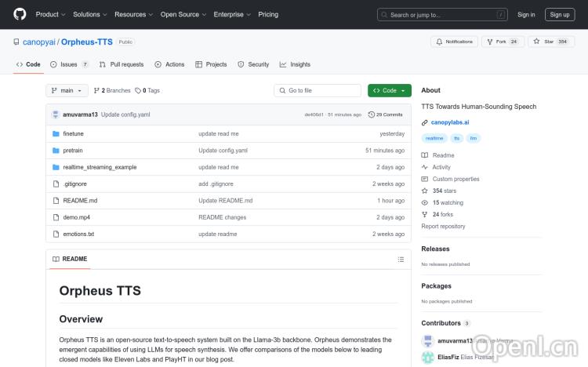Open the Notifications subscription button
This screenshot has height=367, width=588.
454,42
